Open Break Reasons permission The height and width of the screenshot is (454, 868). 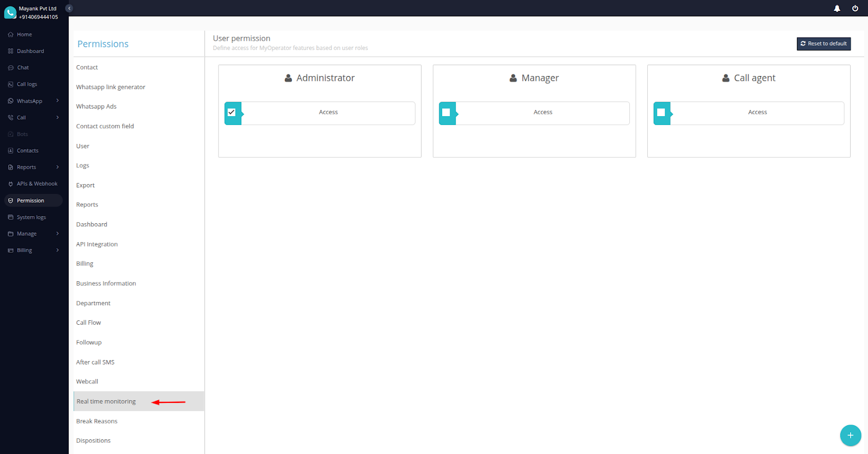[x=97, y=421]
